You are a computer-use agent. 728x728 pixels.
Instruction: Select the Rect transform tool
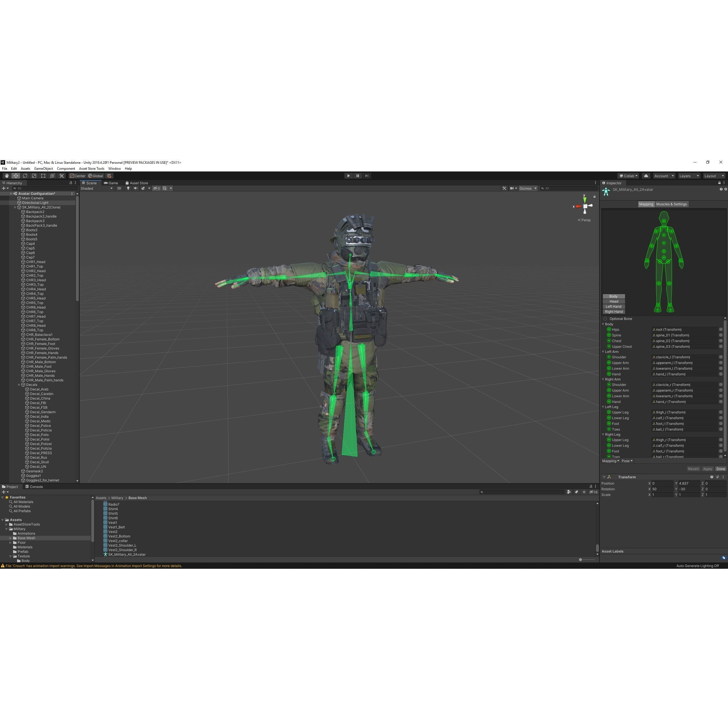pos(43,175)
